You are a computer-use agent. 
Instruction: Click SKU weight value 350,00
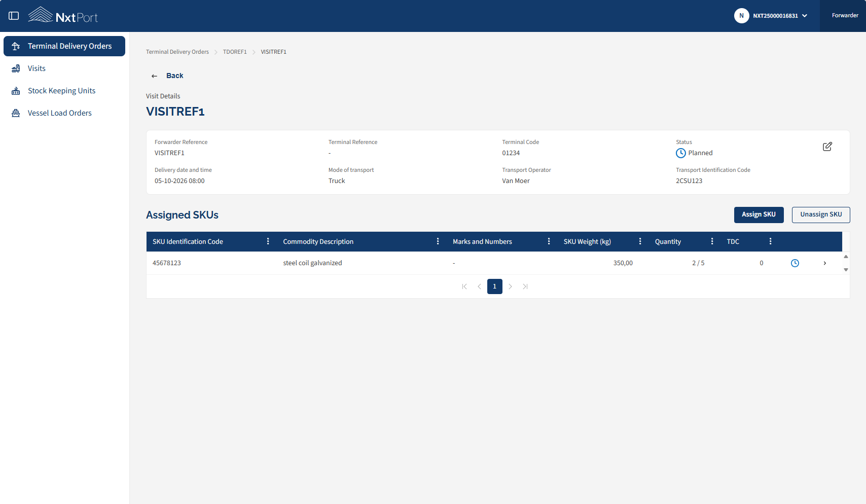click(623, 263)
